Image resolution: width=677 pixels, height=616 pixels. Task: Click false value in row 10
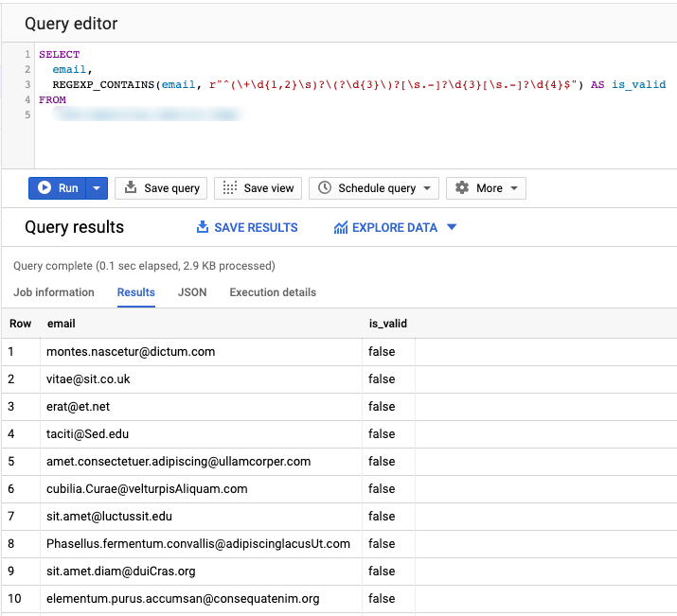coord(382,599)
